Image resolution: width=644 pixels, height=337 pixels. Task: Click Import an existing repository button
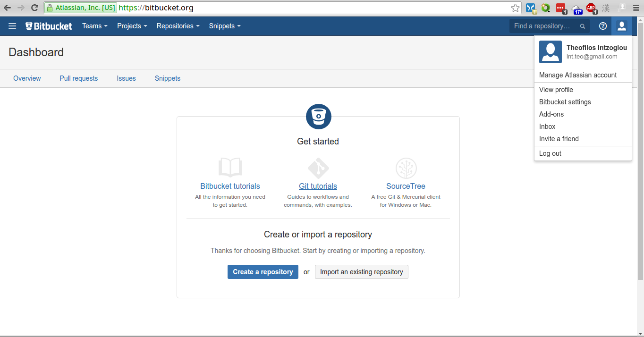pos(362,272)
